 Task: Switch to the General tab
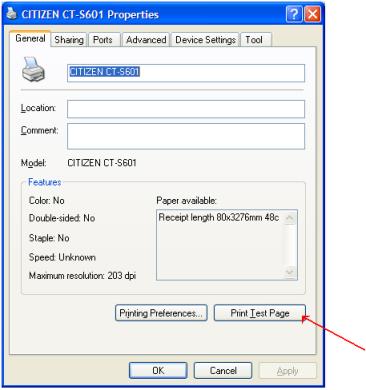click(x=30, y=38)
